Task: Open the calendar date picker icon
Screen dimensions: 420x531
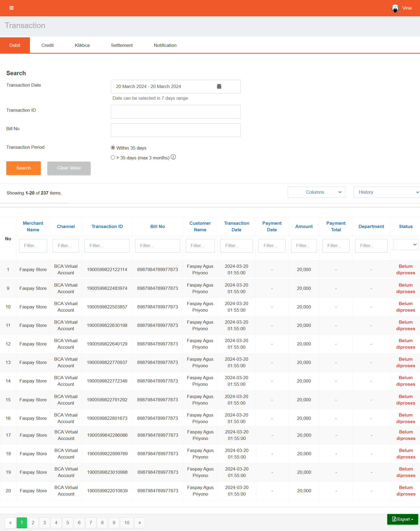Action: pos(219,86)
